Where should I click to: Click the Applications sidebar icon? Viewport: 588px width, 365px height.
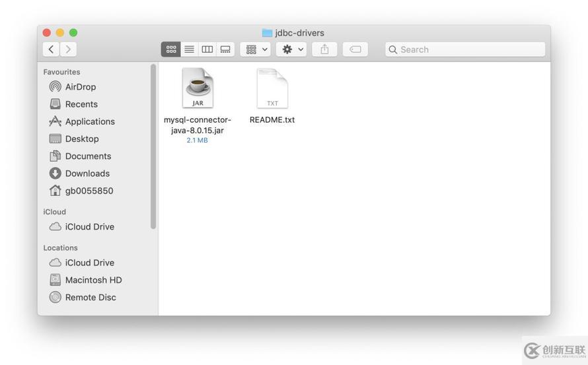point(55,121)
